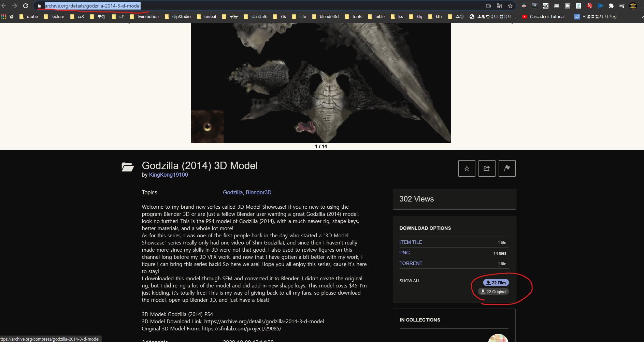Screen dimensions: 644x342
Task: Open the Apps grid shortcut
Action: tap(7, 16)
